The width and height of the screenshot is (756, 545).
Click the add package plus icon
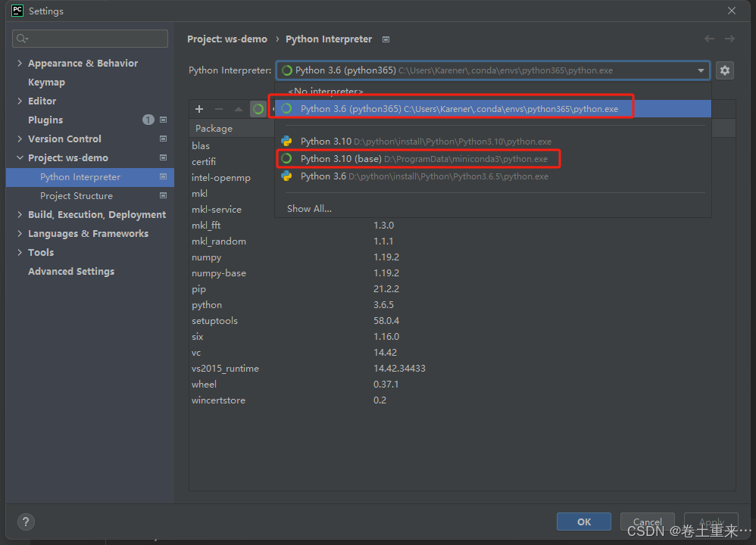(199, 109)
